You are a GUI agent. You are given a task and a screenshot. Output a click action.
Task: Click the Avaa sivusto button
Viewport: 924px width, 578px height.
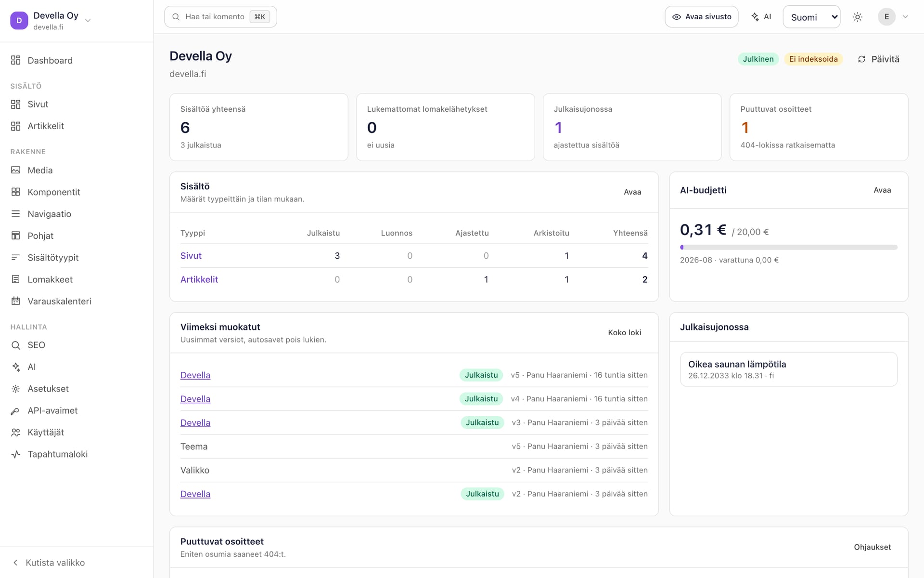point(702,17)
